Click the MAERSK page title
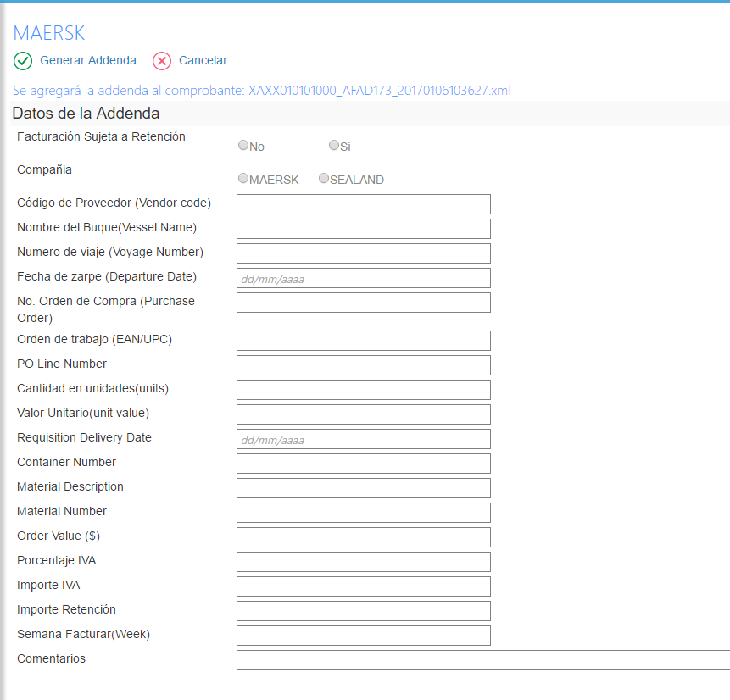Viewport: 730px width, 700px height. 49,33
